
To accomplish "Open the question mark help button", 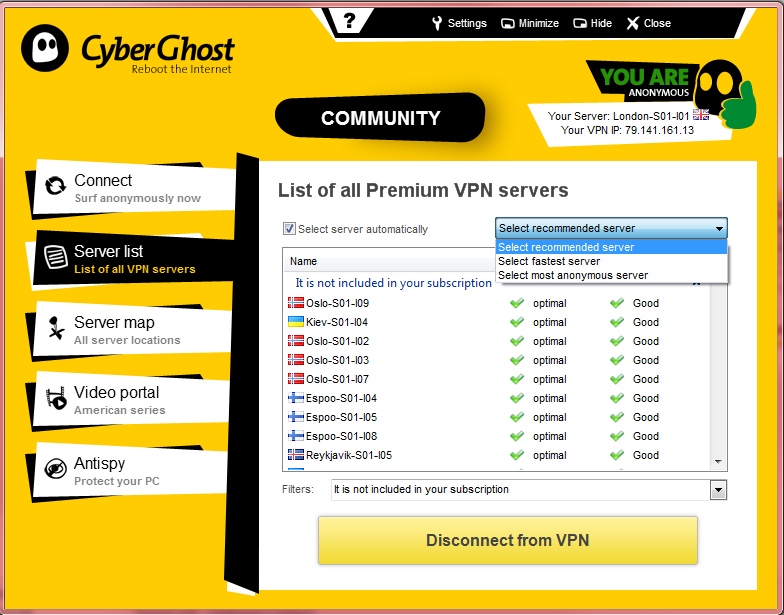I will 349,21.
